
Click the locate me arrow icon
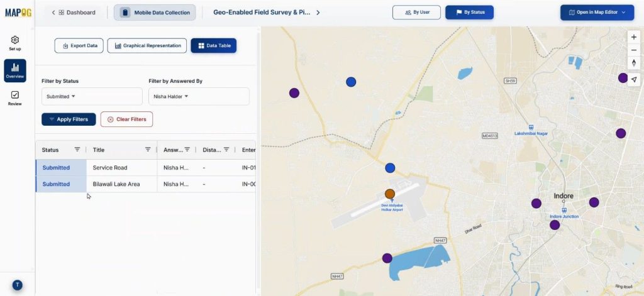[633, 79]
